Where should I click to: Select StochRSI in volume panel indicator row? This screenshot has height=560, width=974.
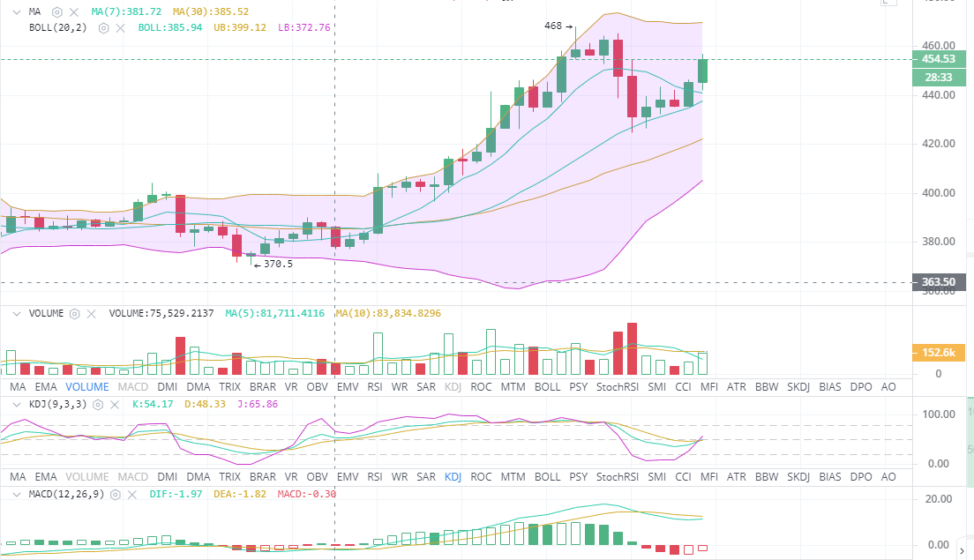click(x=618, y=387)
